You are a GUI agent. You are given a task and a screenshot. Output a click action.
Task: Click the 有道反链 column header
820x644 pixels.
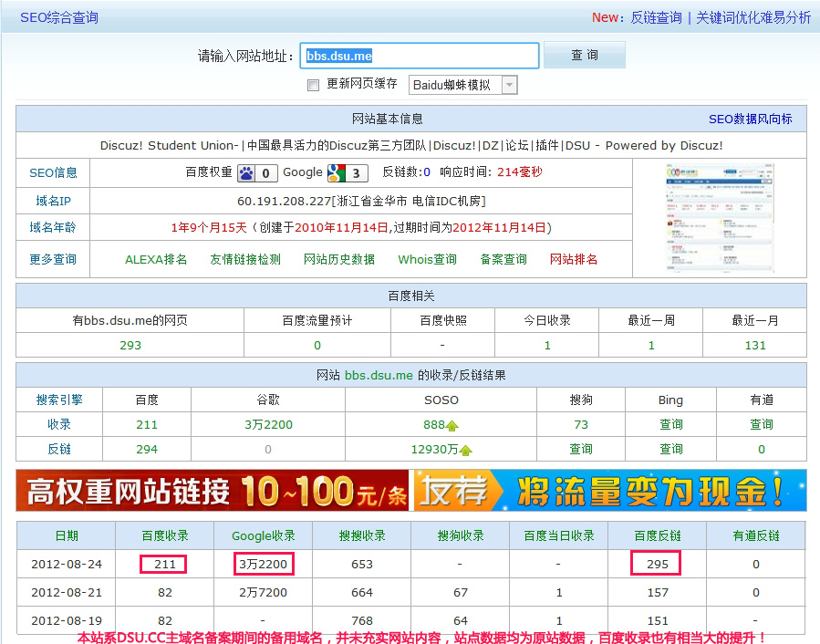click(755, 535)
